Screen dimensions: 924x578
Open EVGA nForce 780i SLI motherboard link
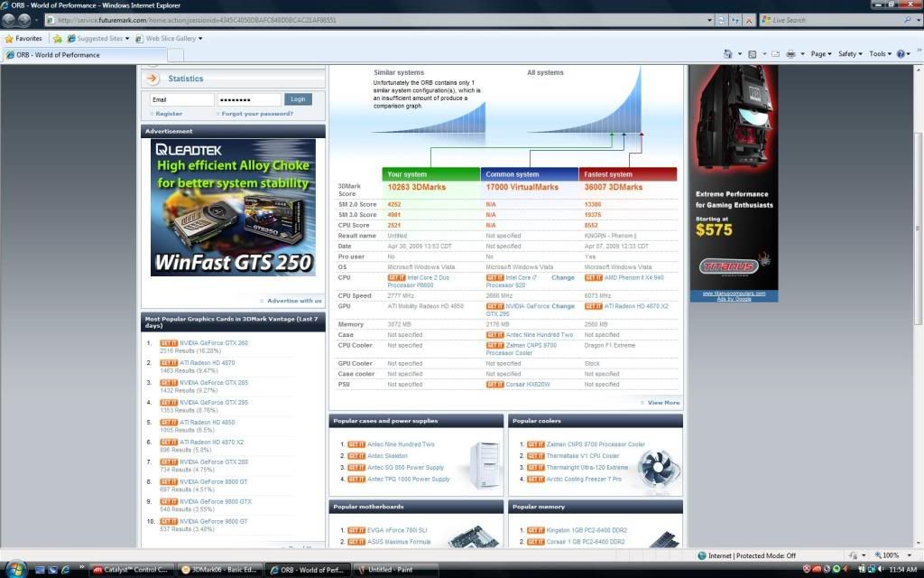click(397, 529)
